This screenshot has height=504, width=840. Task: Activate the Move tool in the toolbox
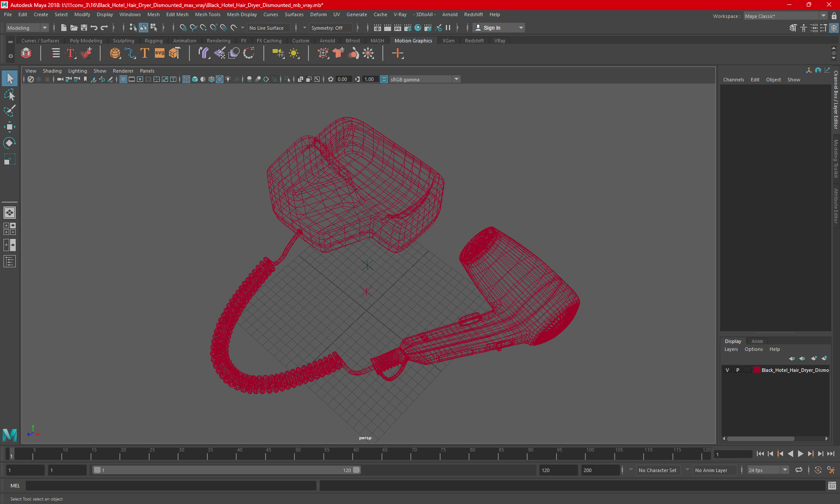click(10, 127)
